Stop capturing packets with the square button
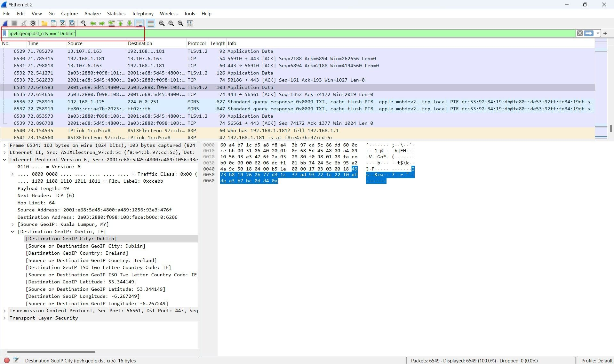Image resolution: width=614 pixels, height=364 pixels. tap(14, 23)
